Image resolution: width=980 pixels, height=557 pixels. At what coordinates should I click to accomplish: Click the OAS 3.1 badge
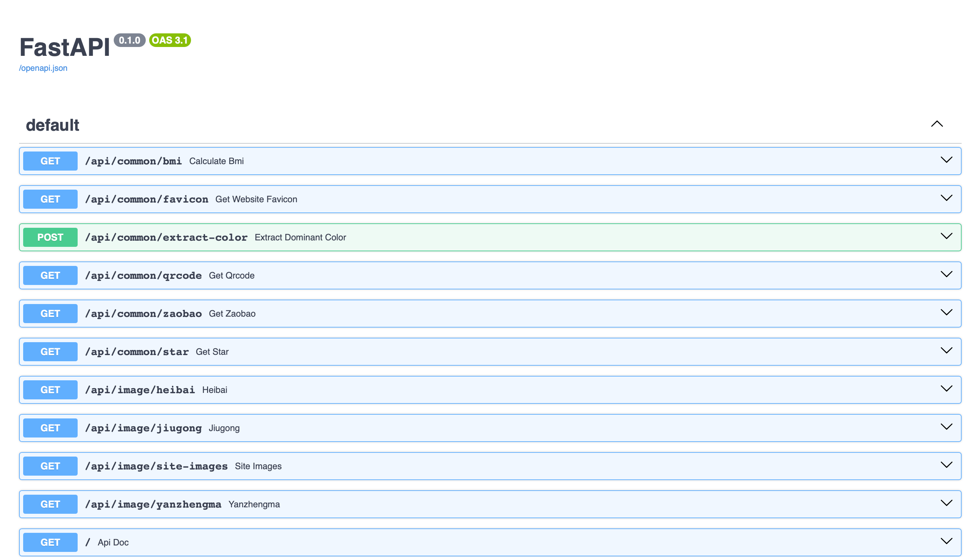170,40
